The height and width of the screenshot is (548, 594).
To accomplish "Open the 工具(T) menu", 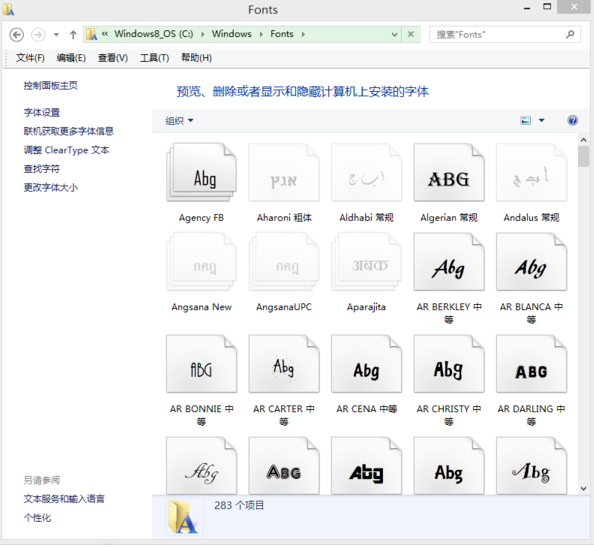I will click(154, 58).
